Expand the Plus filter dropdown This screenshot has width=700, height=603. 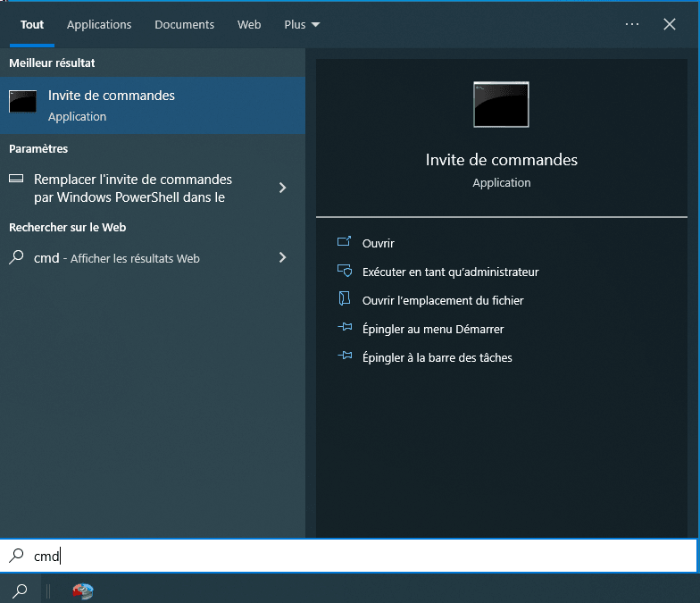click(x=302, y=24)
